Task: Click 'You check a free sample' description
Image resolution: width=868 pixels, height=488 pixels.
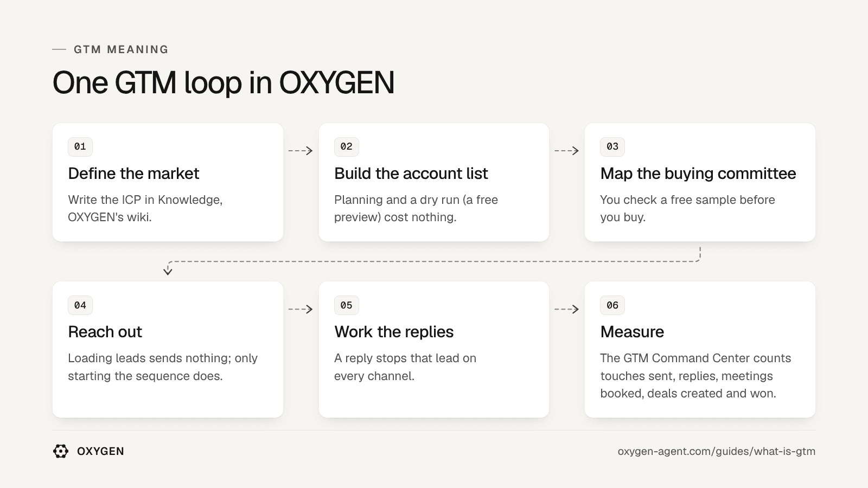Action: (687, 208)
